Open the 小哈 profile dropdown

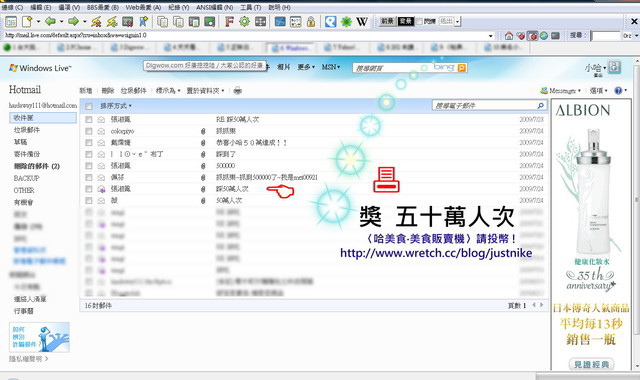[595, 68]
